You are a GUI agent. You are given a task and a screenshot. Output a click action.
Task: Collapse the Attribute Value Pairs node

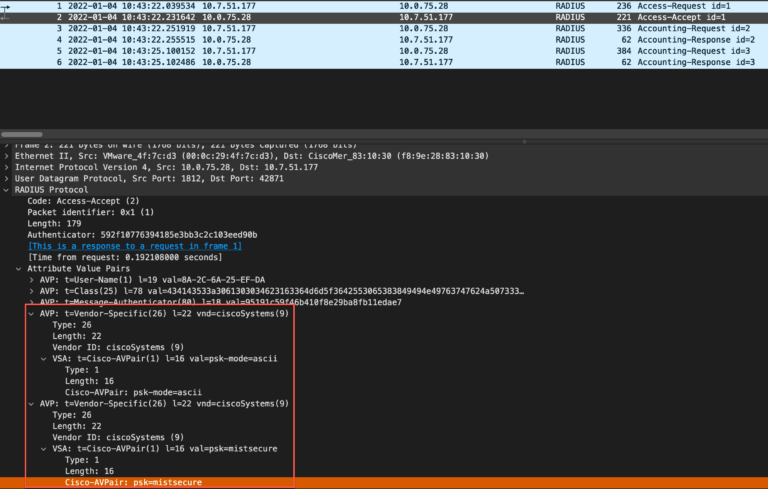coord(19,269)
